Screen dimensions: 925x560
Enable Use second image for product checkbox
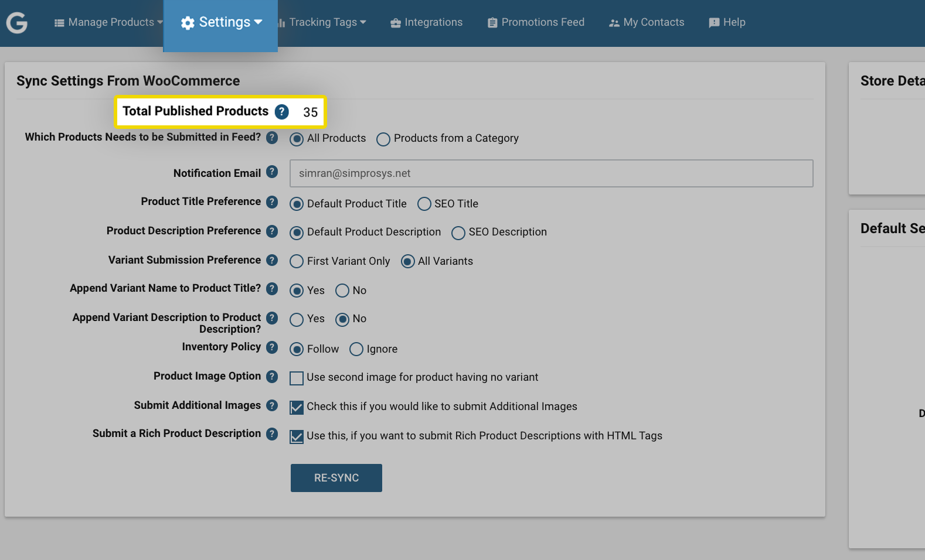pyautogui.click(x=297, y=378)
